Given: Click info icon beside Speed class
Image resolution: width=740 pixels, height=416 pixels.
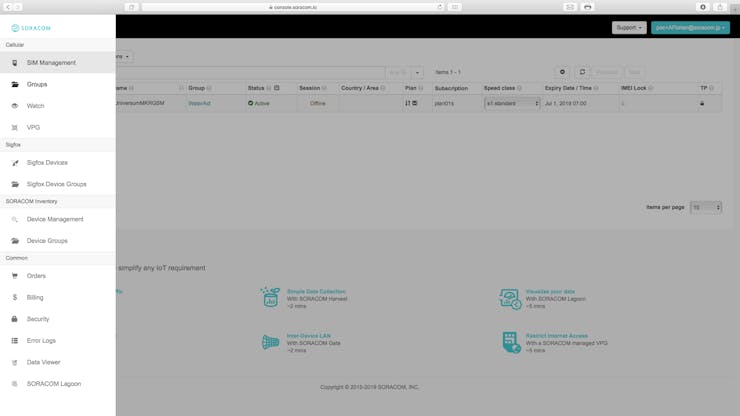Looking at the screenshot, I should pos(519,88).
